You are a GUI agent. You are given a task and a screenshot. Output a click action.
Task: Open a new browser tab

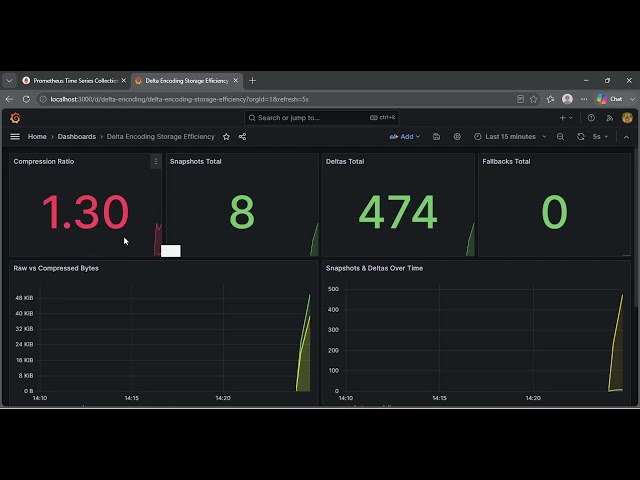[x=252, y=81]
